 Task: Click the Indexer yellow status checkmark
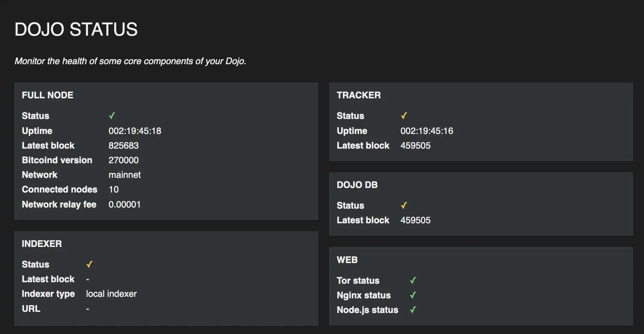coord(89,265)
